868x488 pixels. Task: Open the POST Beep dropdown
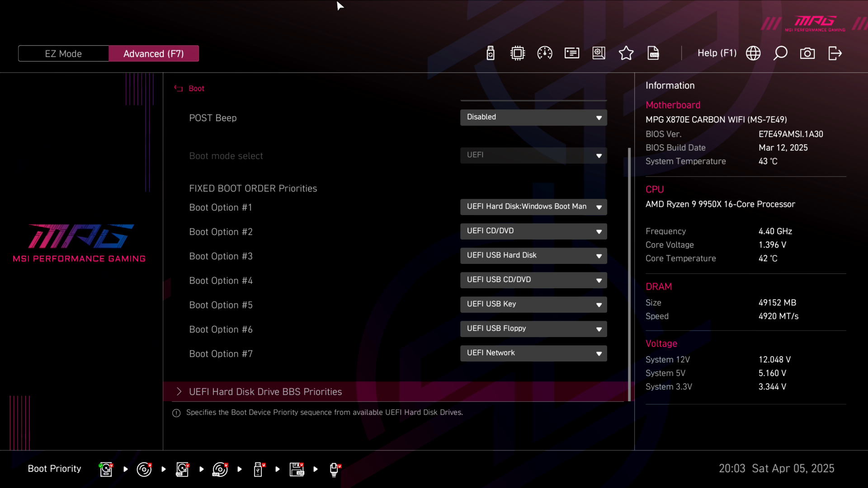click(533, 117)
